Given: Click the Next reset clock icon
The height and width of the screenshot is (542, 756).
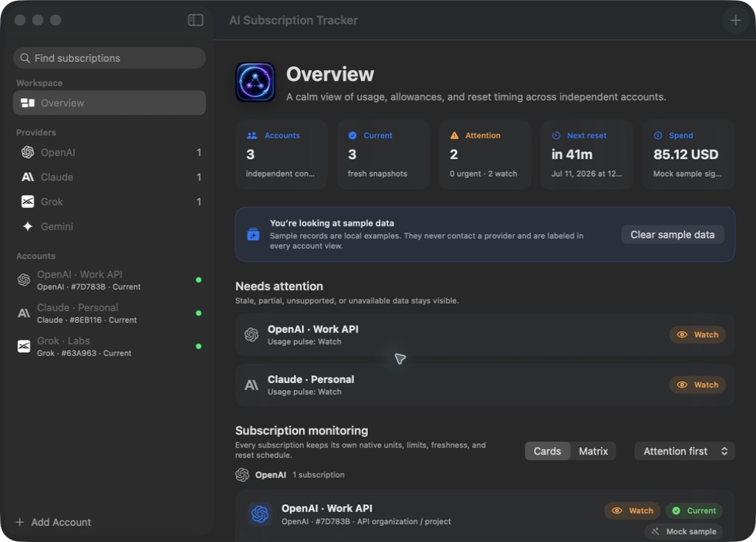Looking at the screenshot, I should click(556, 136).
